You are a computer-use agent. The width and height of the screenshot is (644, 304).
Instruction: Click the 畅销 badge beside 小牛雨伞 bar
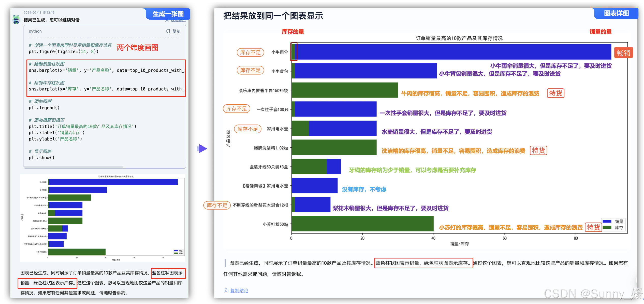623,52
